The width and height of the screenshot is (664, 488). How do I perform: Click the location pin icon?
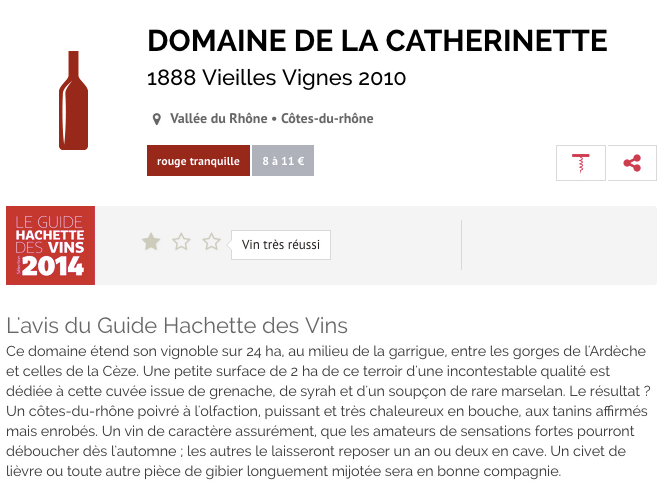[156, 119]
